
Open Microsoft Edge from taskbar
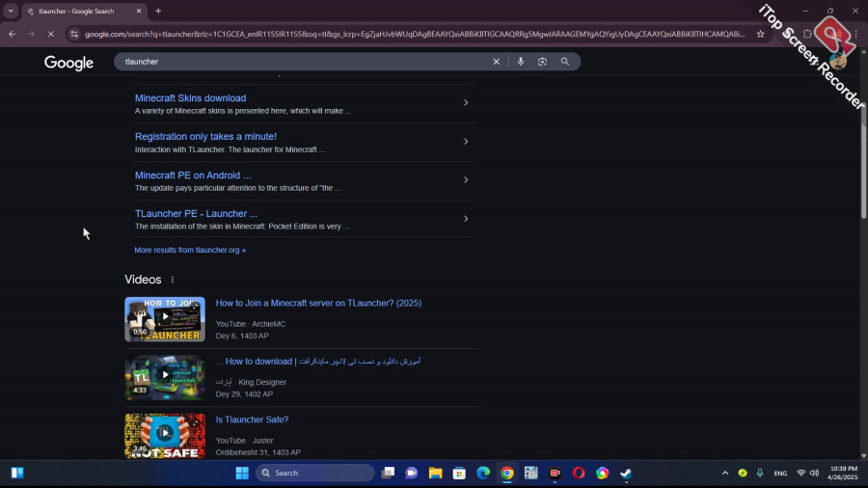coord(483,474)
